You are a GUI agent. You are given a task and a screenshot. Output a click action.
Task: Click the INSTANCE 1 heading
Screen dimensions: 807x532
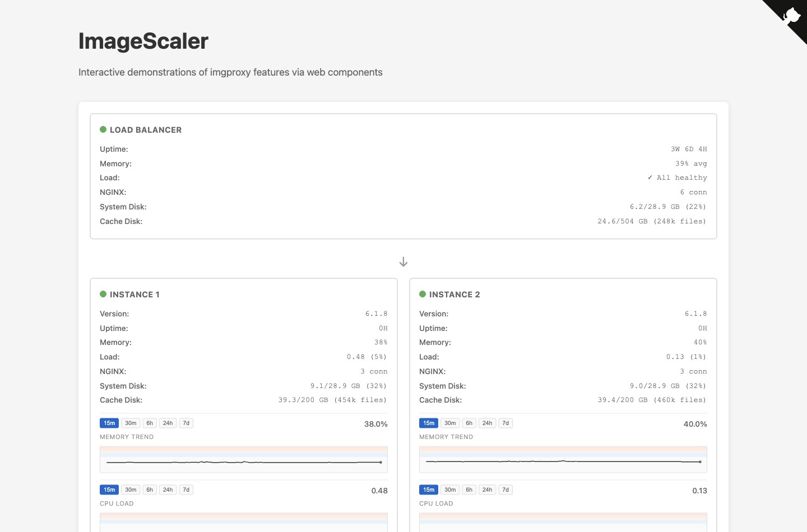(x=134, y=295)
